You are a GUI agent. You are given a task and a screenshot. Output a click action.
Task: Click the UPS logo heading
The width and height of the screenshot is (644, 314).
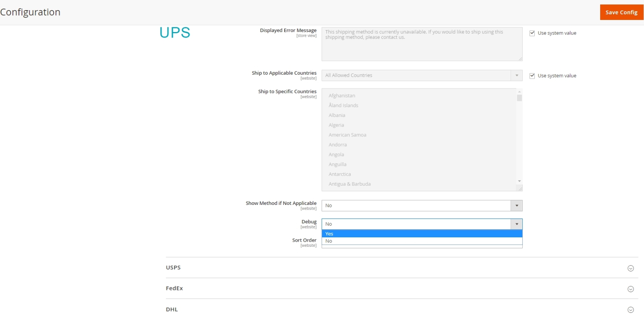[x=175, y=33]
